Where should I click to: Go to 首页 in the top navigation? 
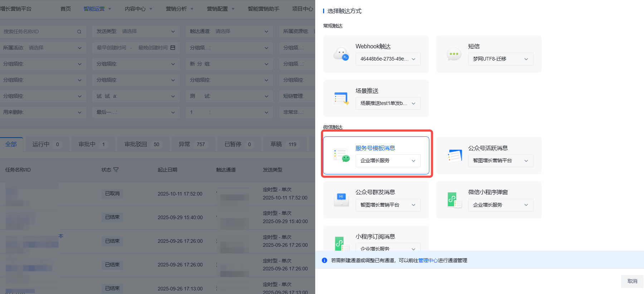[x=65, y=9]
